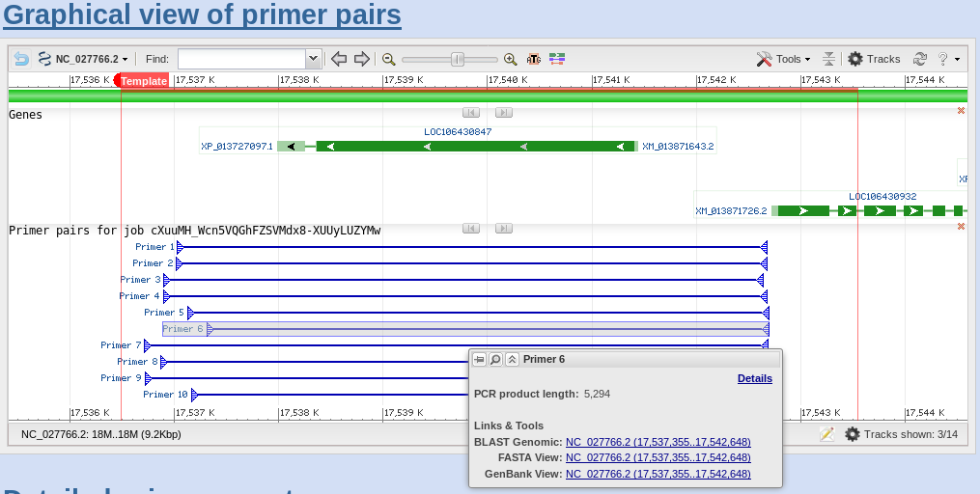Image resolution: width=980 pixels, height=494 pixels.
Task: Open the NC_027766.2 sequence dropdown
Action: [85, 59]
